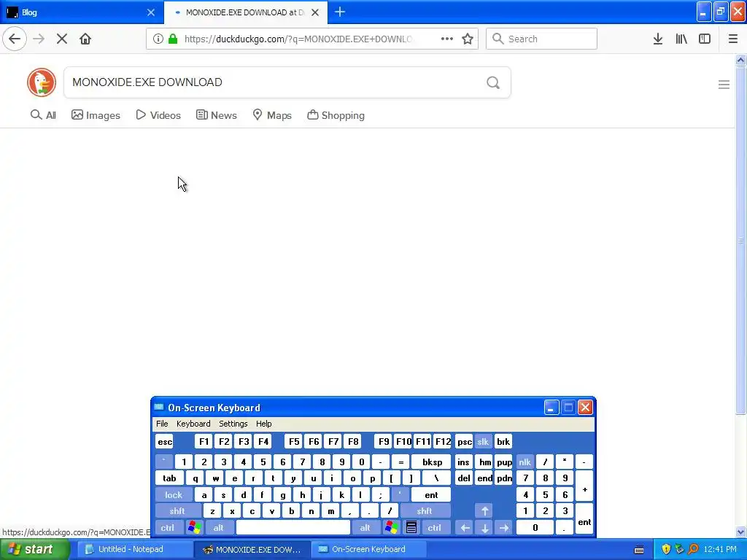The width and height of the screenshot is (747, 560).
Task: Toggle left alt key on On-Screen Keyboard
Action: point(218,528)
